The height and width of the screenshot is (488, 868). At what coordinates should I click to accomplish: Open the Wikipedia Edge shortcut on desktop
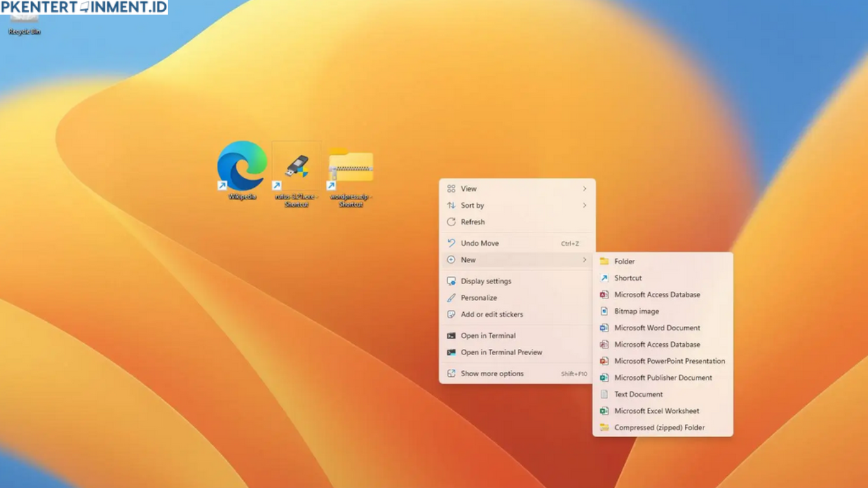[242, 170]
